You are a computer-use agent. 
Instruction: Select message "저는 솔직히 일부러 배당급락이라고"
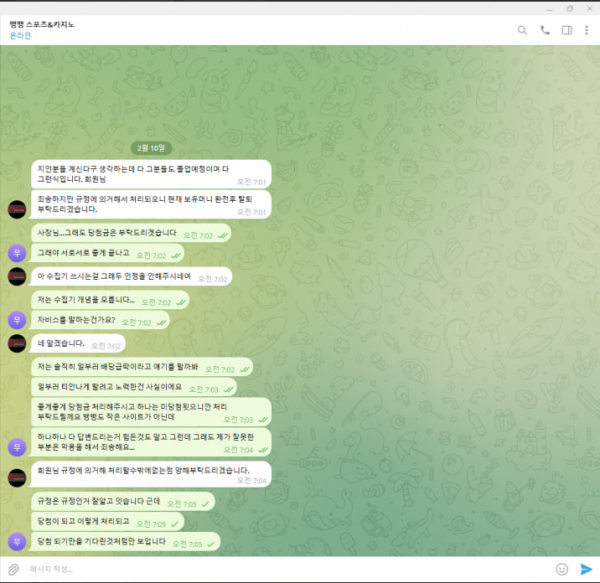142,367
